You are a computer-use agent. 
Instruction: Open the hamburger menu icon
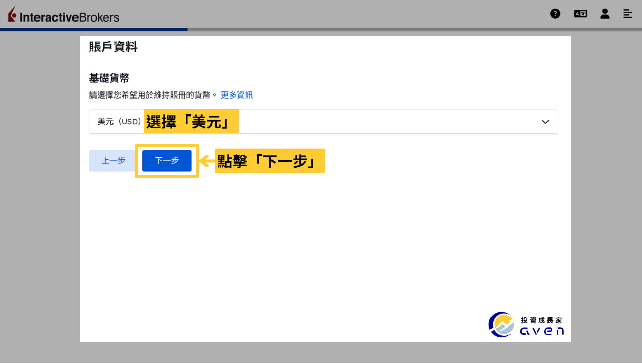point(628,14)
